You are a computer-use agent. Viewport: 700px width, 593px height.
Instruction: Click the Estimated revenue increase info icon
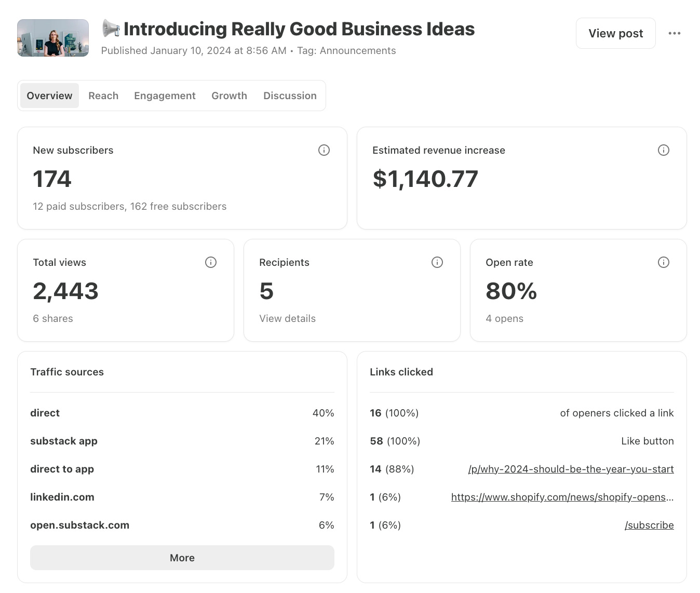[663, 150]
